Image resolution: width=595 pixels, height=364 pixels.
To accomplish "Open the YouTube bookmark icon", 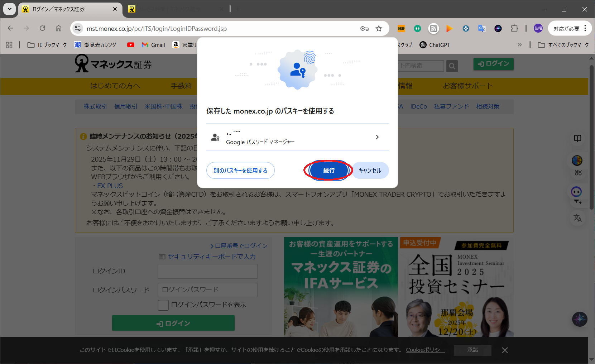I will click(131, 45).
